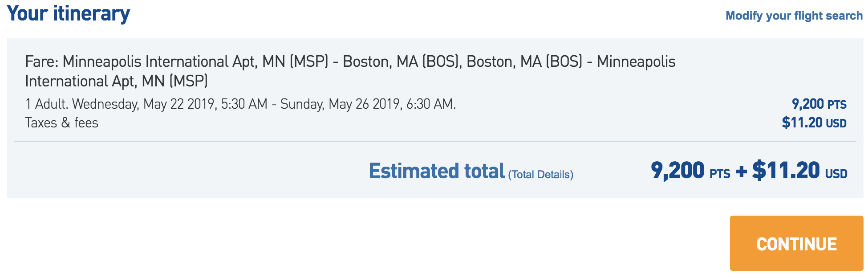This screenshot has width=868, height=278.
Task: Click the Fare: label
Action: (x=42, y=61)
